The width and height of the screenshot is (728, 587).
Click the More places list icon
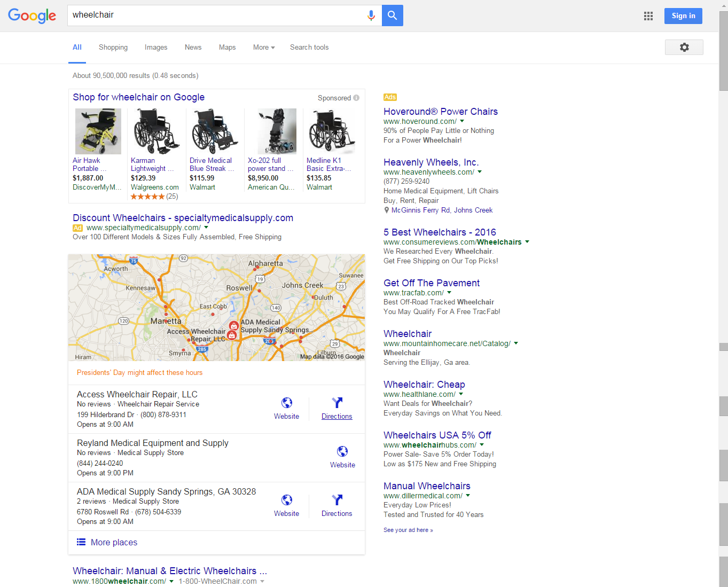81,542
